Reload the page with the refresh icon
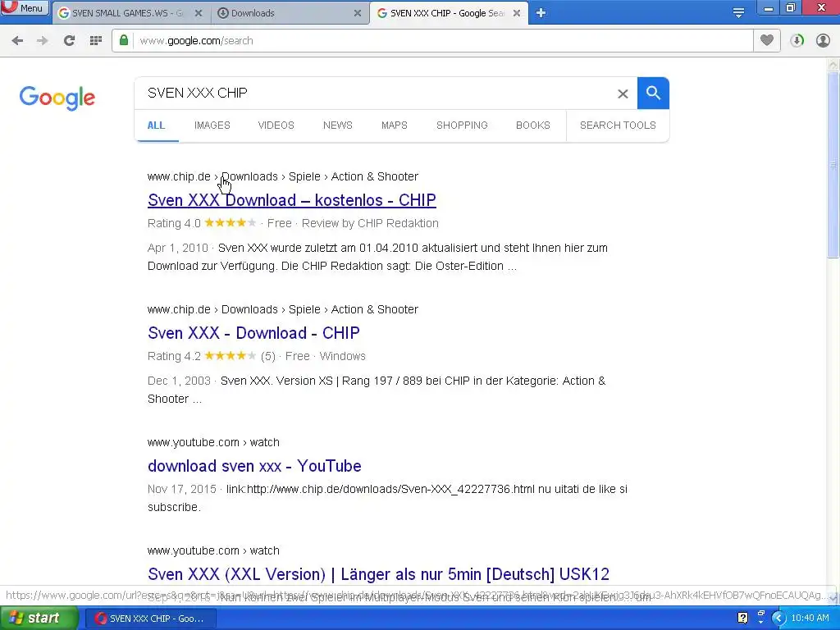840x630 pixels. [x=69, y=41]
